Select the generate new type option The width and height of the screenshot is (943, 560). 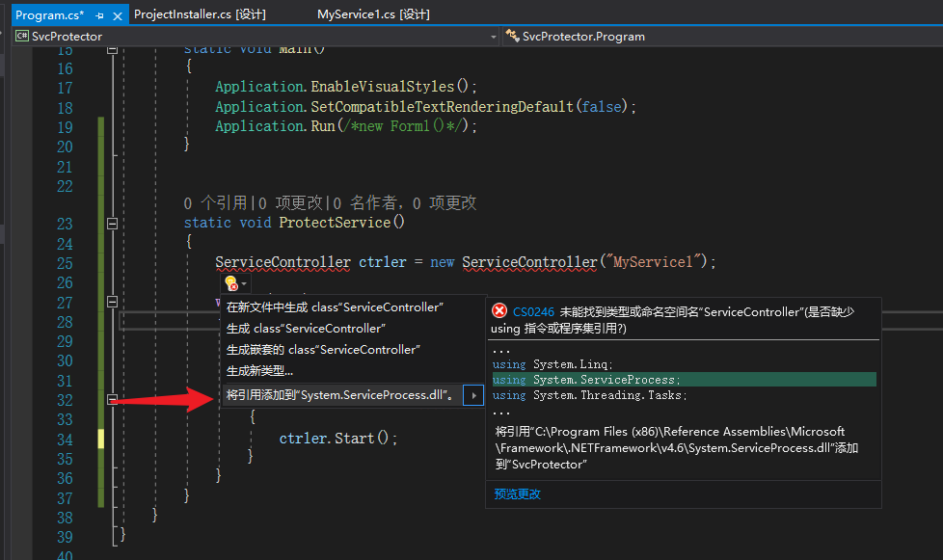[x=259, y=370]
